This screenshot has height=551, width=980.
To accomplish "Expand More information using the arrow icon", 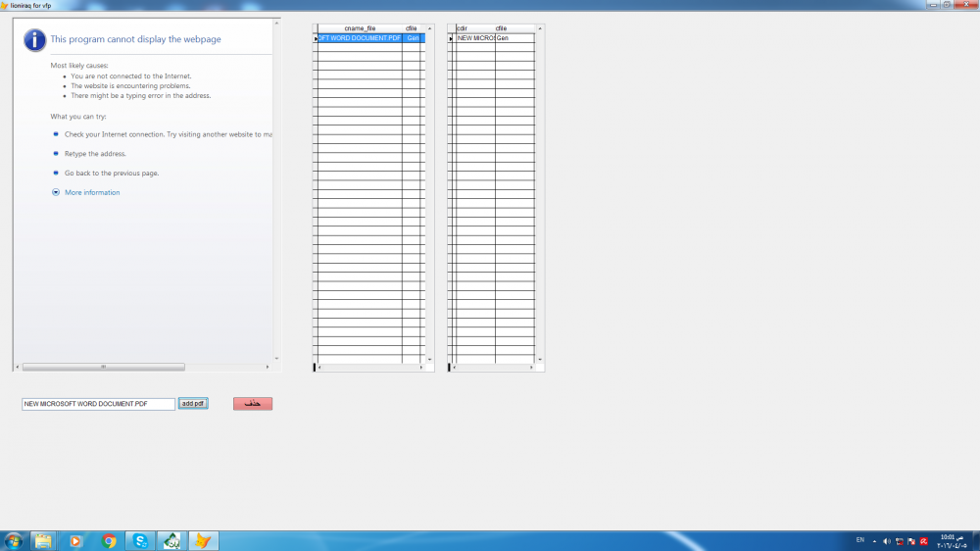I will point(56,192).
